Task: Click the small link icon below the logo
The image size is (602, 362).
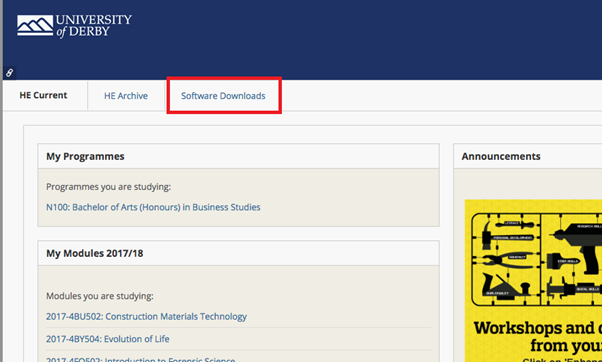Action: click(x=9, y=73)
